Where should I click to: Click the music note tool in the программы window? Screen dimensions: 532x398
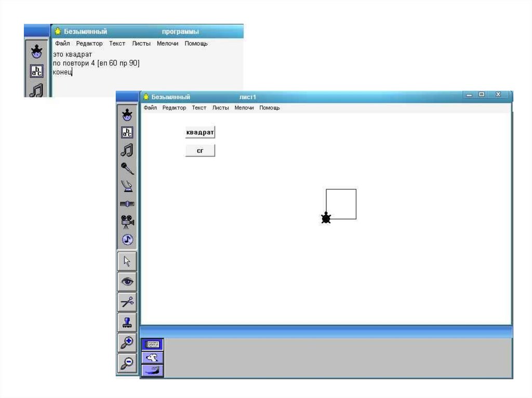37,90
